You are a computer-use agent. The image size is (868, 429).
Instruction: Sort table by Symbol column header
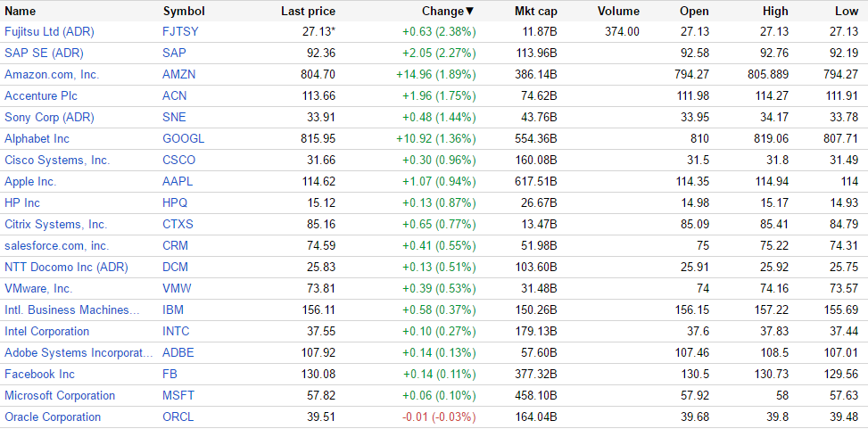point(184,12)
